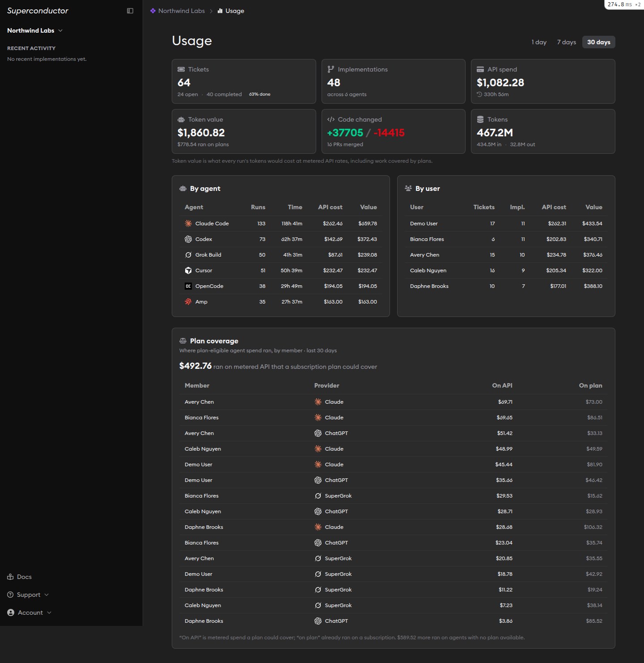The height and width of the screenshot is (663, 644).
Task: Click the Superconductor logo text
Action: [x=38, y=11]
